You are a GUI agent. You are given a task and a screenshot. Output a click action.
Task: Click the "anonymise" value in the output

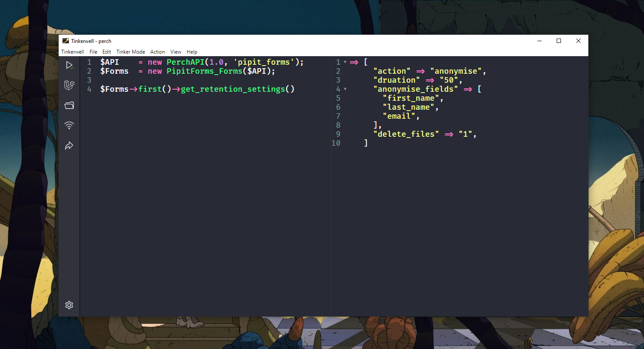456,71
